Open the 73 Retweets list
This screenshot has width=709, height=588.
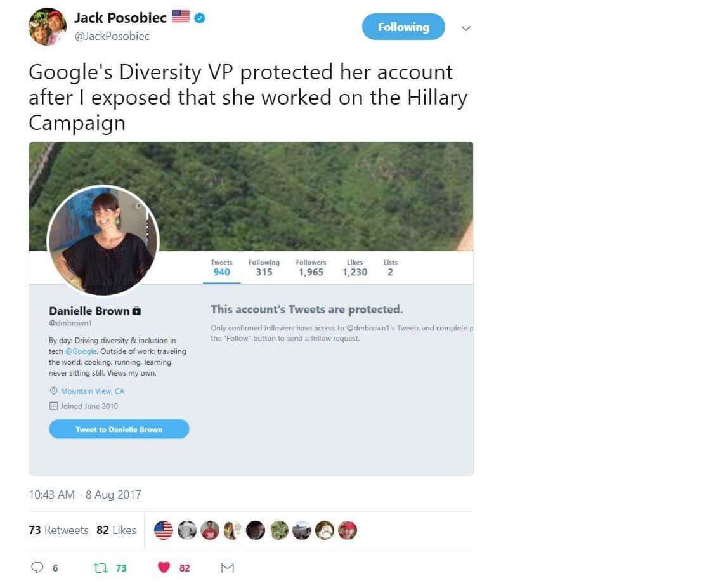(58, 530)
